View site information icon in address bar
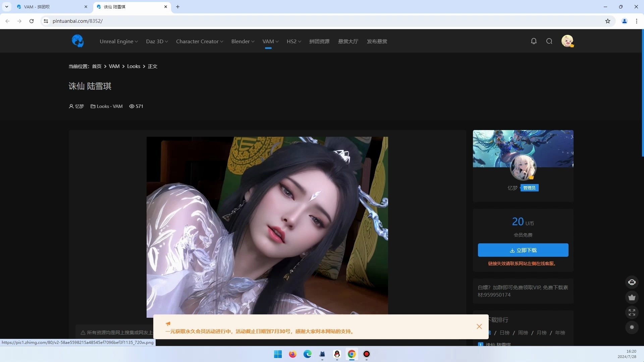The image size is (644, 362). click(46, 21)
